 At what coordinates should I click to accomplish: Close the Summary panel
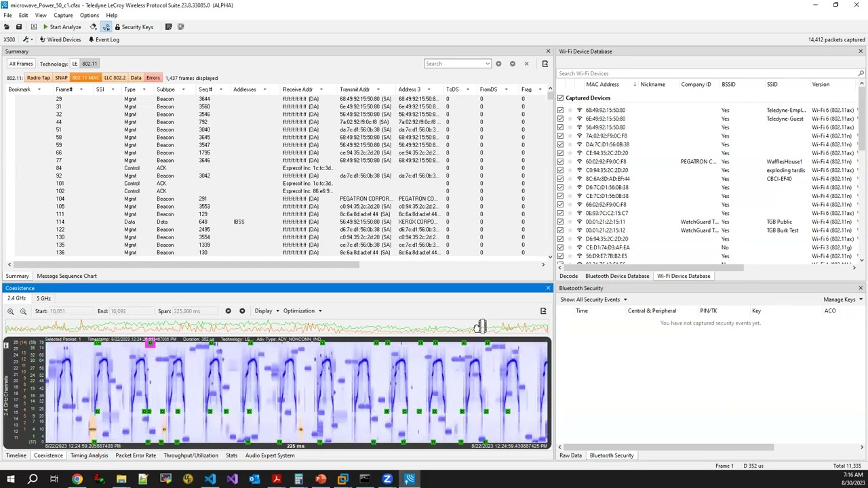click(548, 52)
